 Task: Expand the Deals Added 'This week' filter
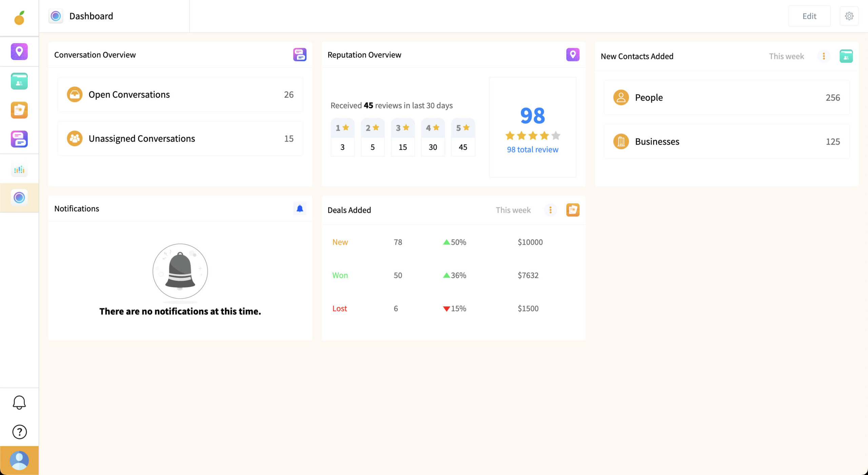tap(513, 210)
